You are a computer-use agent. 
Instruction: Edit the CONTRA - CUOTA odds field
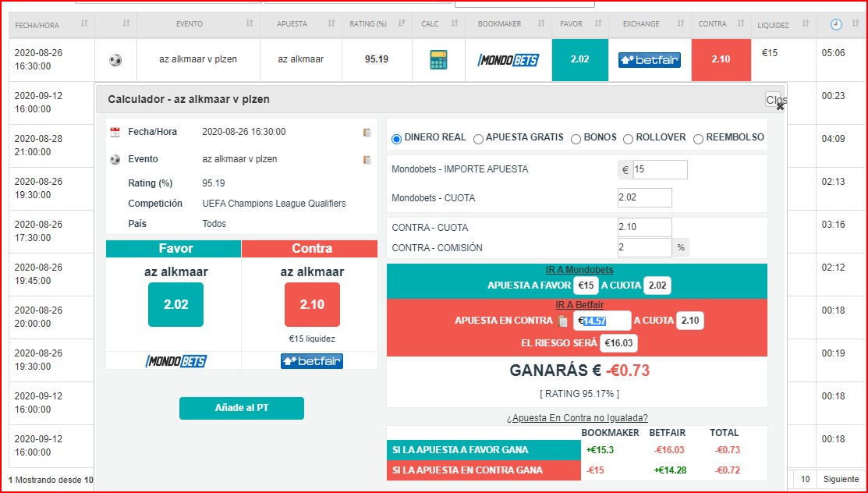point(644,227)
